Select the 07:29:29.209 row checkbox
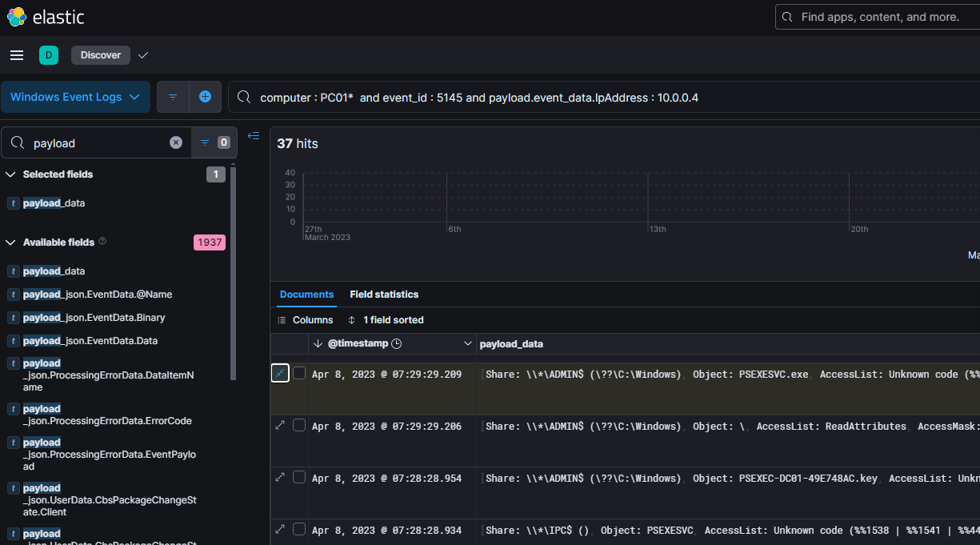Viewport: 980px width, 545px height. tap(299, 374)
